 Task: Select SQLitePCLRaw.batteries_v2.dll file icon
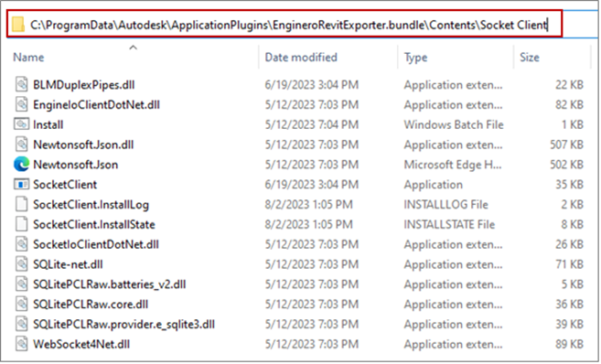coord(21,284)
